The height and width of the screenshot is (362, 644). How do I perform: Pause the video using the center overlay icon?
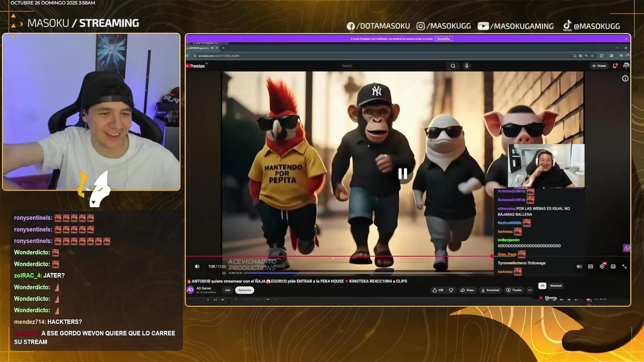click(403, 174)
